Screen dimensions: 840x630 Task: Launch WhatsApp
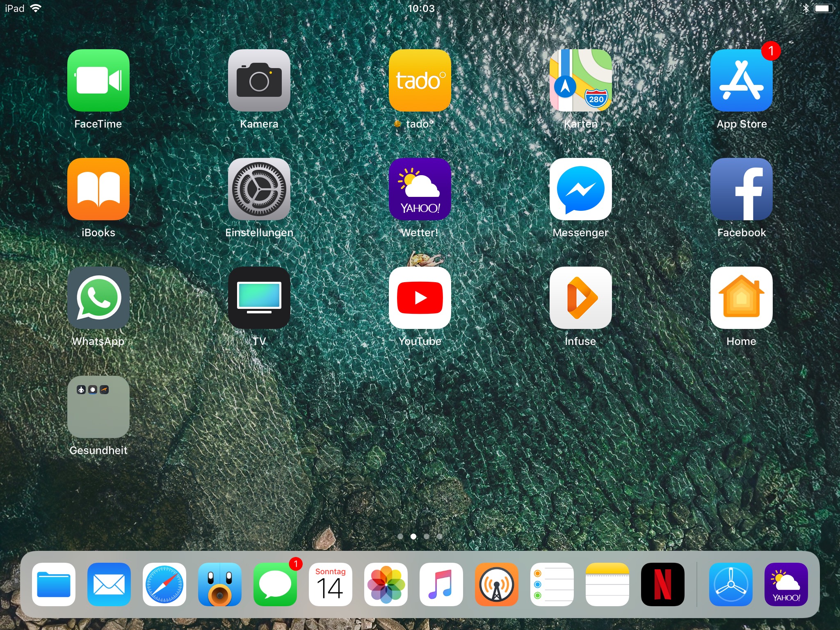[x=98, y=298]
